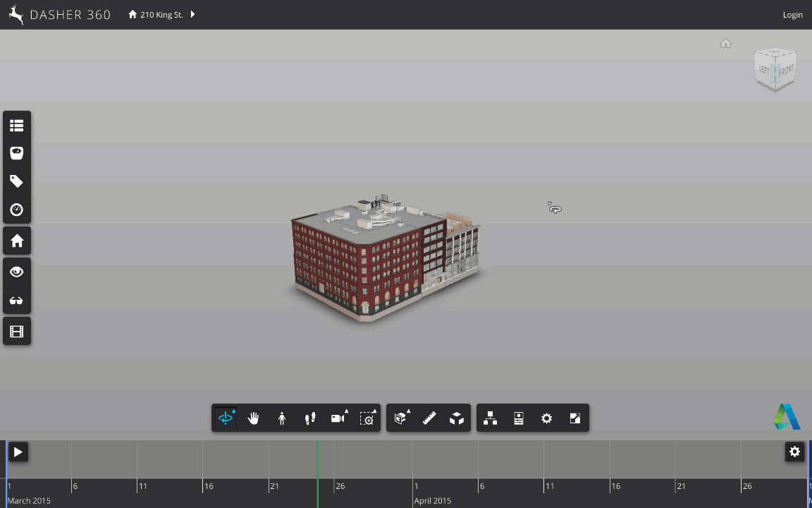Toggle full screen mode in viewer toolbar
This screenshot has width=812, height=508.
[575, 418]
